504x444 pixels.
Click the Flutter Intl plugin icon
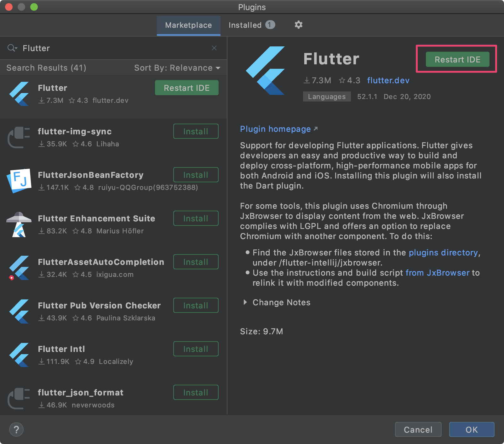pos(19,355)
